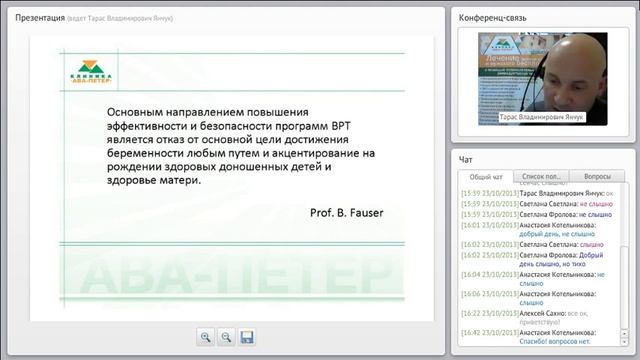Select Алексей Сахно's 16:22 chat message
The image size is (640, 360).
click(x=540, y=318)
